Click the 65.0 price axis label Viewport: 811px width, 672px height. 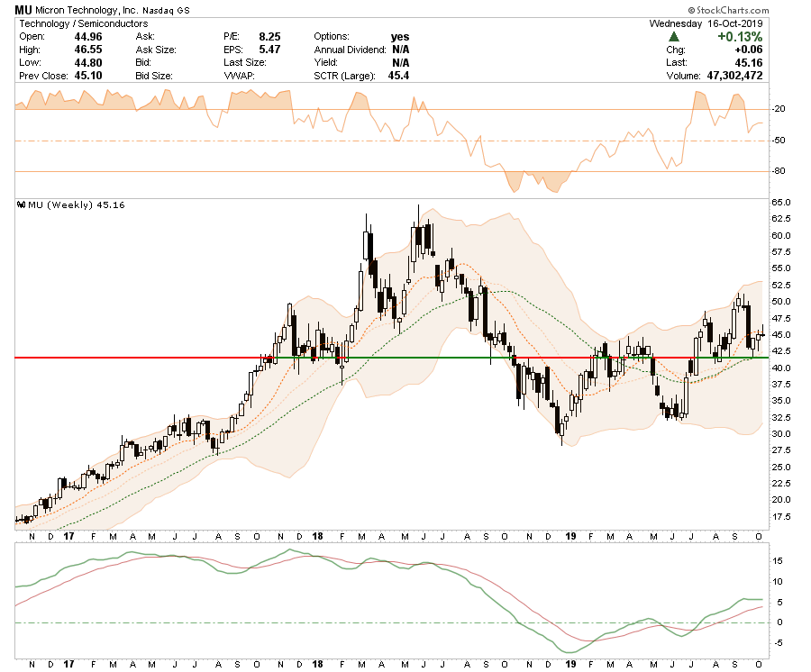tap(781, 203)
